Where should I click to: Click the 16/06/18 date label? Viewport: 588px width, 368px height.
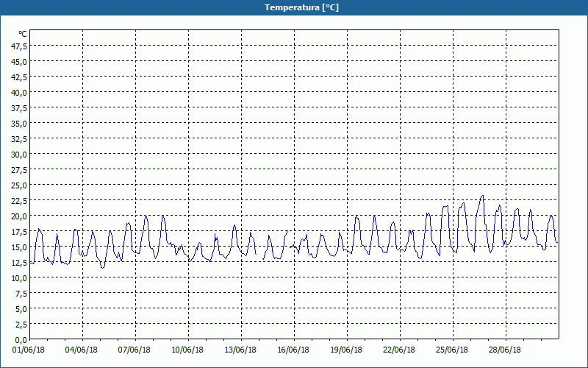tap(293, 350)
